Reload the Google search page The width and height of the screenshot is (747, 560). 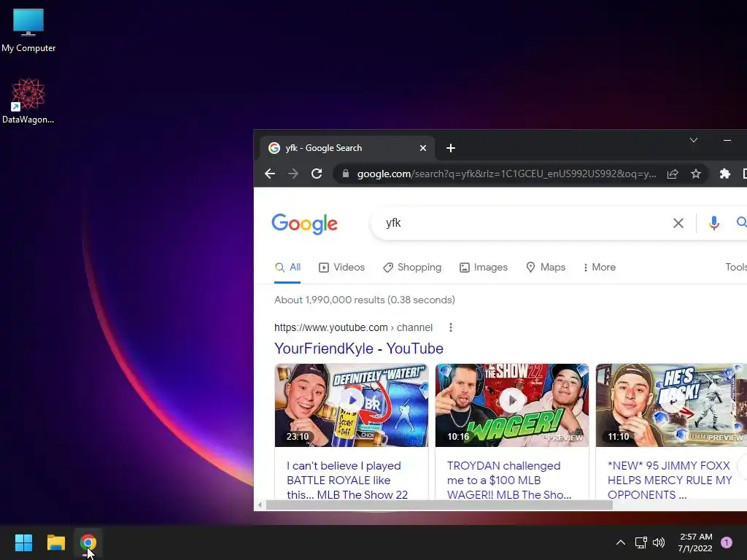point(317,174)
